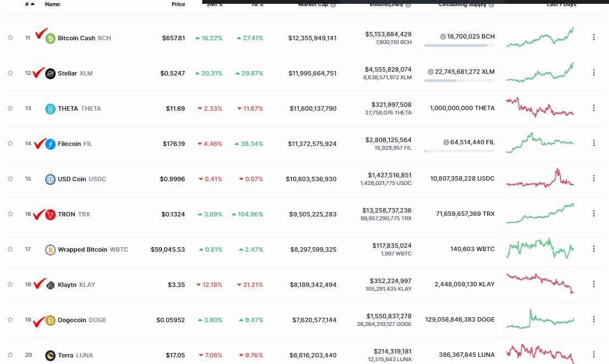Toggle Filecoin's watchlist star

click(10, 143)
